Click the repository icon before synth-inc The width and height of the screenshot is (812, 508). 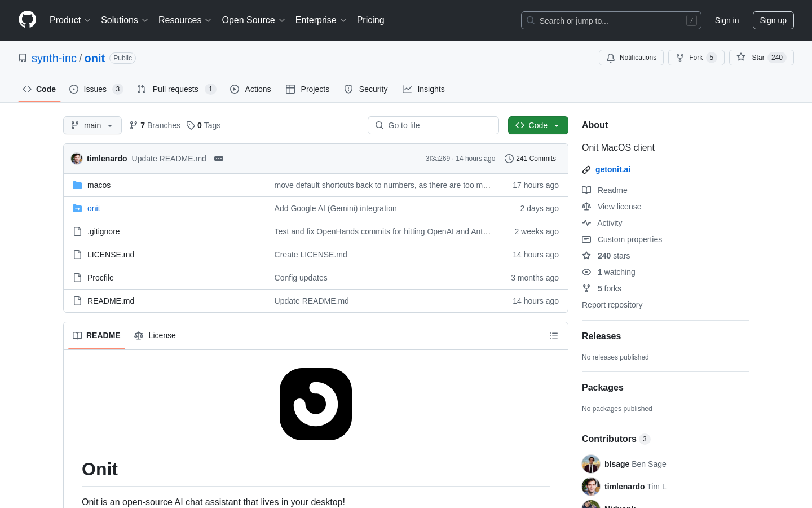[x=23, y=58]
